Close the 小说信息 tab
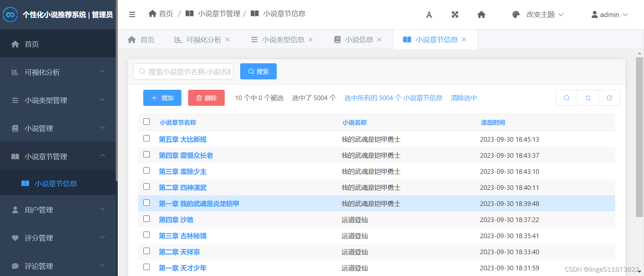This screenshot has width=644, height=276. pos(379,40)
